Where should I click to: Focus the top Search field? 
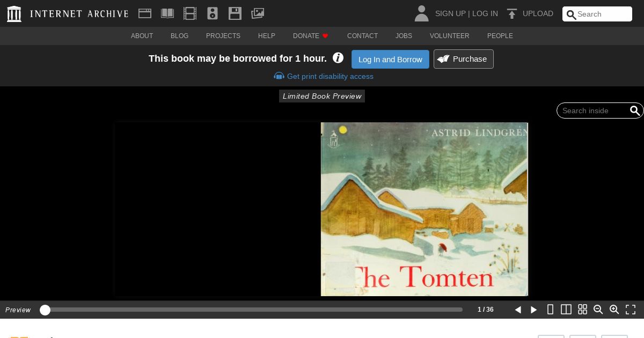coord(597,14)
